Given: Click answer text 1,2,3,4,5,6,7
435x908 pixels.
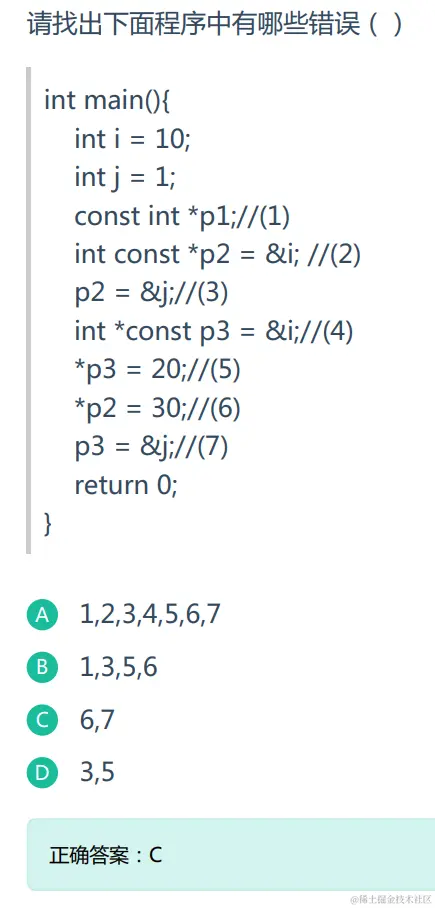Looking at the screenshot, I should (150, 615).
